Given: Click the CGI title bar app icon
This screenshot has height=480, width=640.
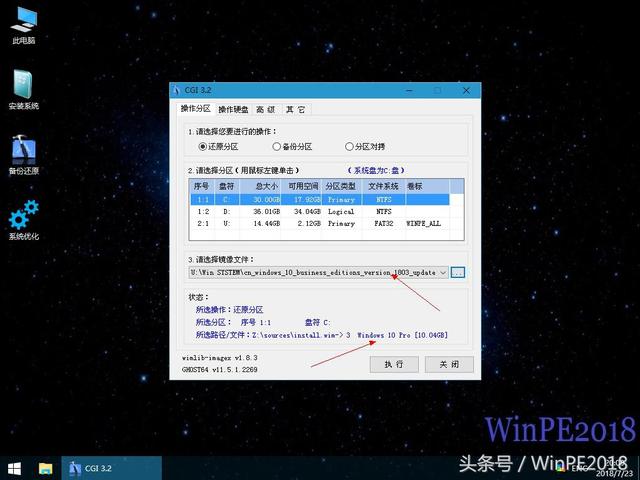Looking at the screenshot, I should pos(176,90).
